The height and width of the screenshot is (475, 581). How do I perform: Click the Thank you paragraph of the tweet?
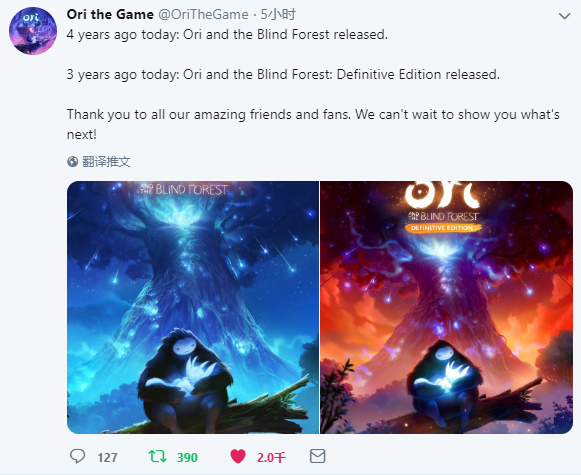pyautogui.click(x=313, y=124)
